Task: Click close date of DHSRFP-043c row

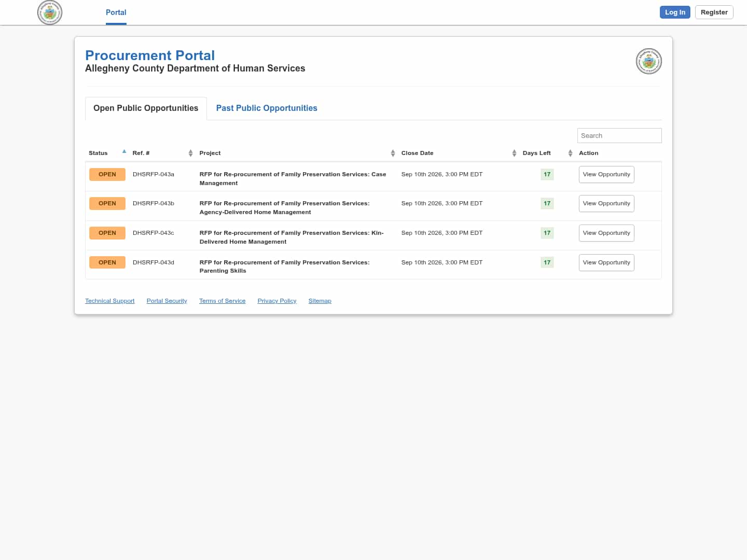Action: [442, 233]
